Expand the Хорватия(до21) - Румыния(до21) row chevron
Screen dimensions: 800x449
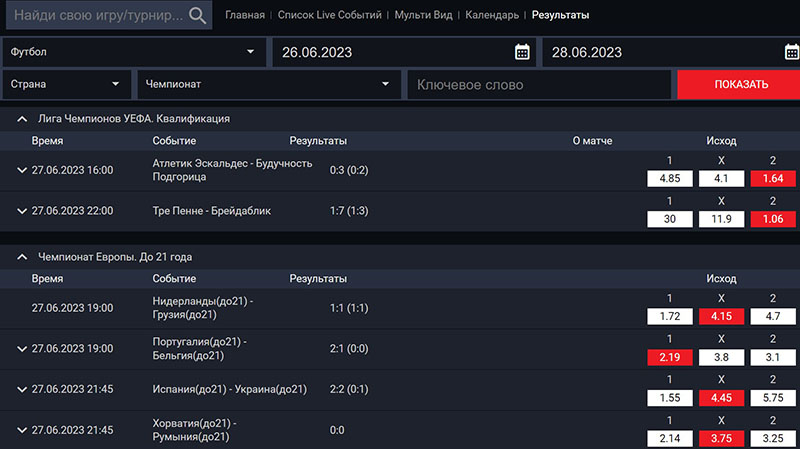pos(21,430)
